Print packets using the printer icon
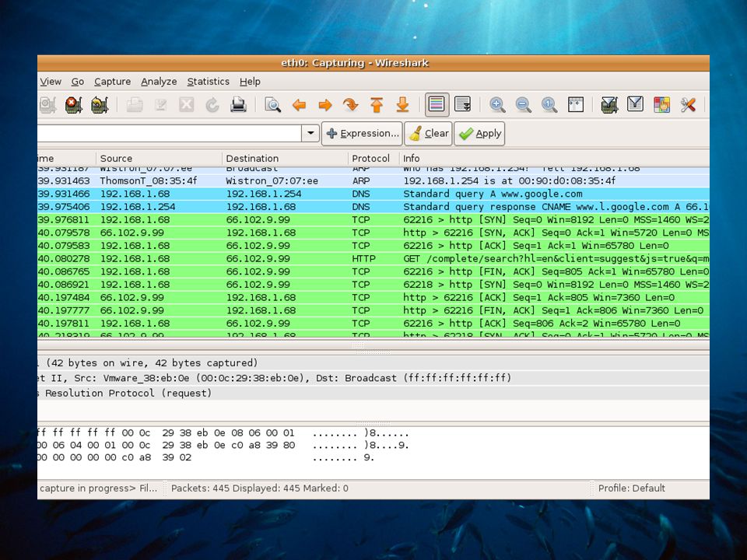Screen dimensions: 747x560 click(238, 105)
